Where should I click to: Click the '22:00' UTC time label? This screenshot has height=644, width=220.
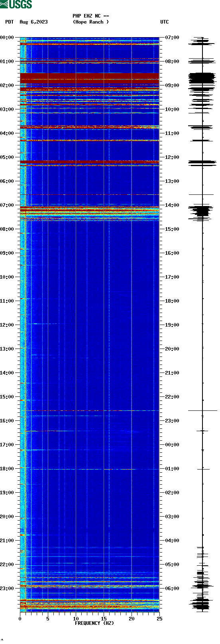pyautogui.click(x=172, y=397)
